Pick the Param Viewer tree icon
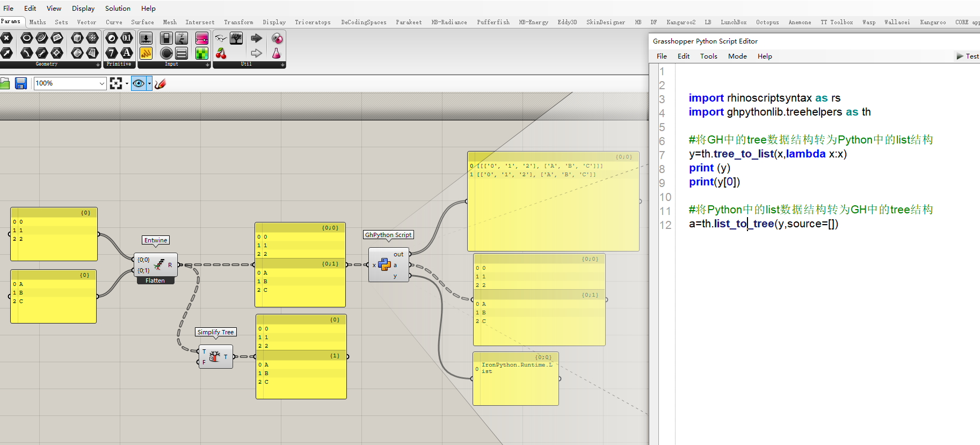 coord(236,38)
